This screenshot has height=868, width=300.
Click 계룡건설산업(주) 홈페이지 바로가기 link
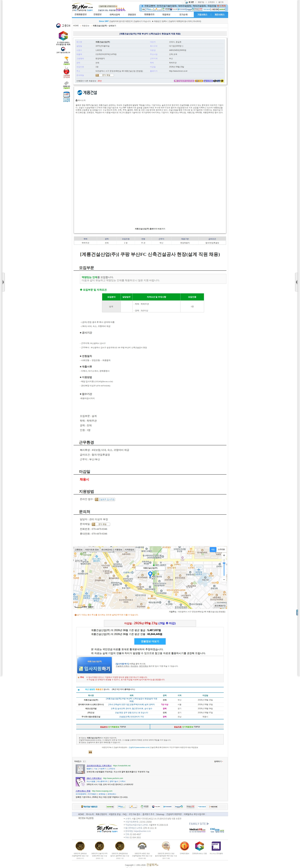point(150,229)
